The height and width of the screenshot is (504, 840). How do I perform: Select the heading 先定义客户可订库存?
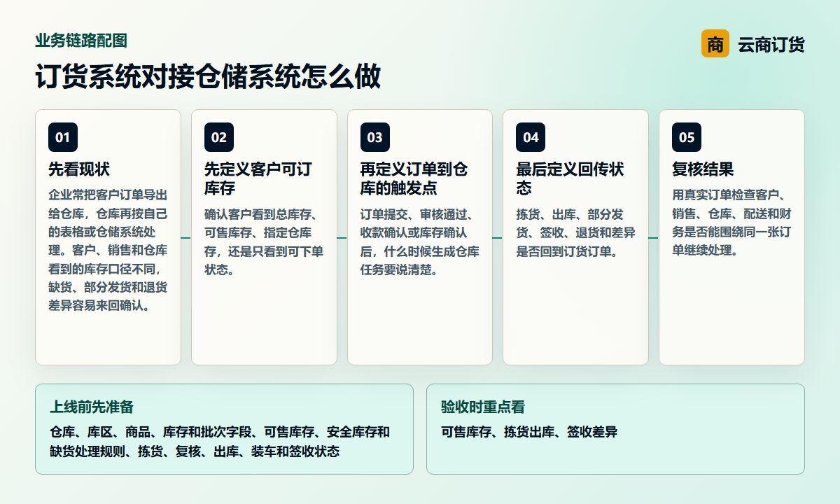click(x=258, y=178)
